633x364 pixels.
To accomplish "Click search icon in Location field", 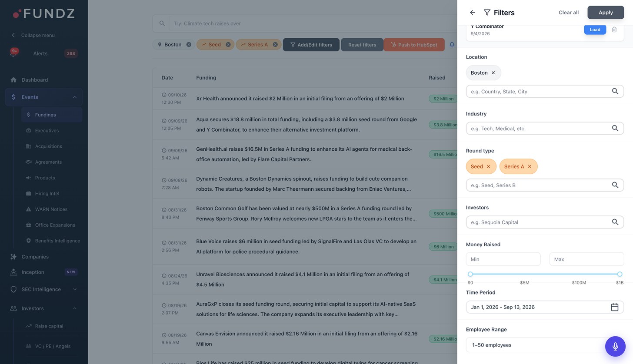I will coord(615,92).
